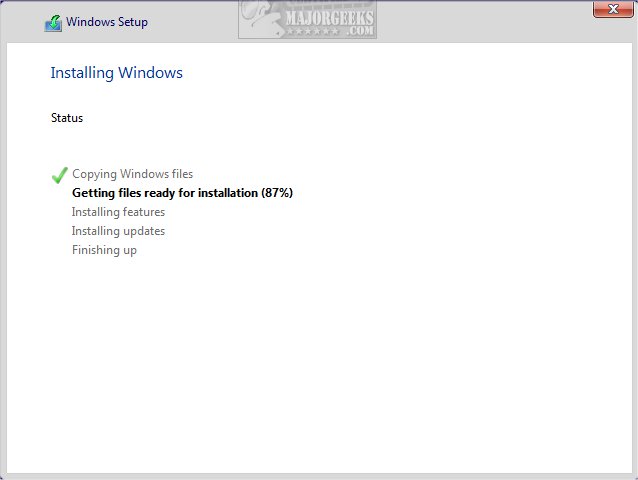This screenshot has height=480, width=638.
Task: Click the 'Status' label
Action: (x=67, y=118)
